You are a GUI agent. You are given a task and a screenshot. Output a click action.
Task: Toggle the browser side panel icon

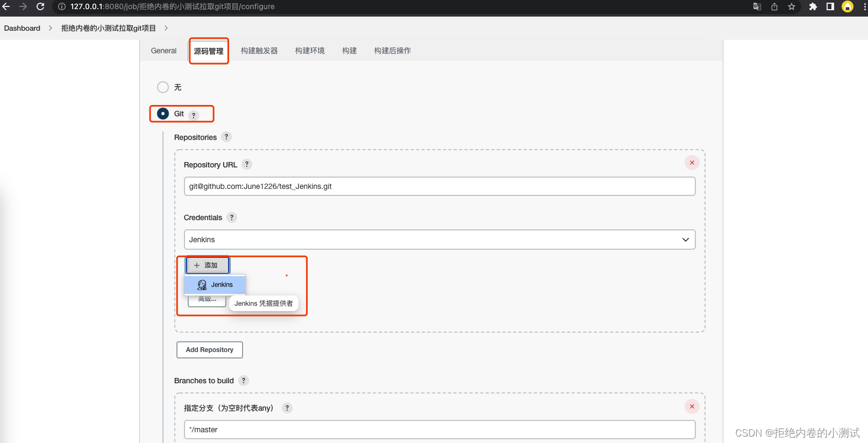(830, 6)
